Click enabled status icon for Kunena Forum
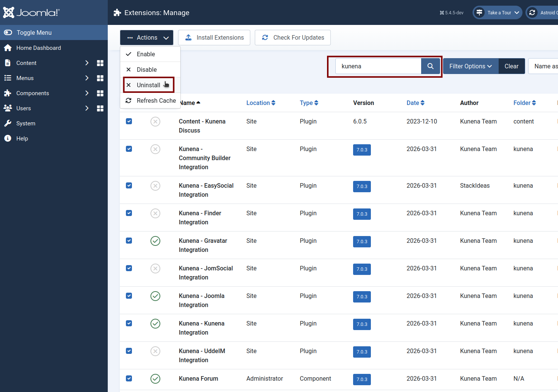The image size is (558, 392). (155, 379)
